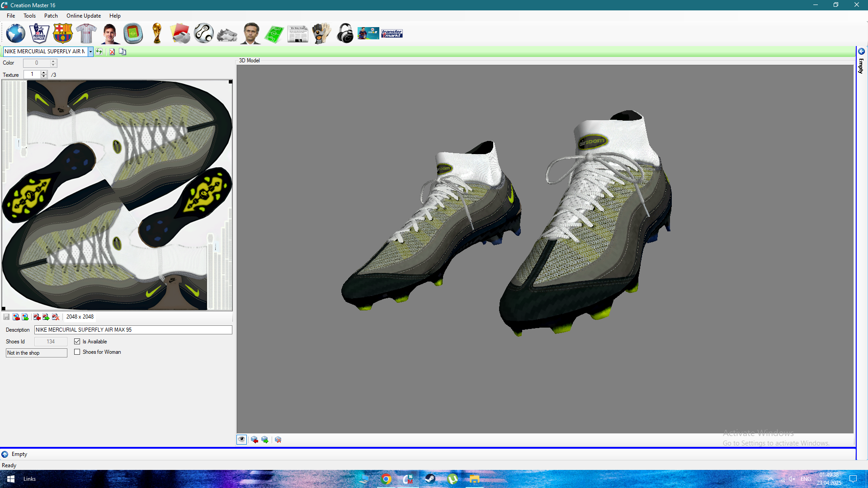Open the balls icon
Image resolution: width=868 pixels, height=488 pixels.
(x=204, y=33)
